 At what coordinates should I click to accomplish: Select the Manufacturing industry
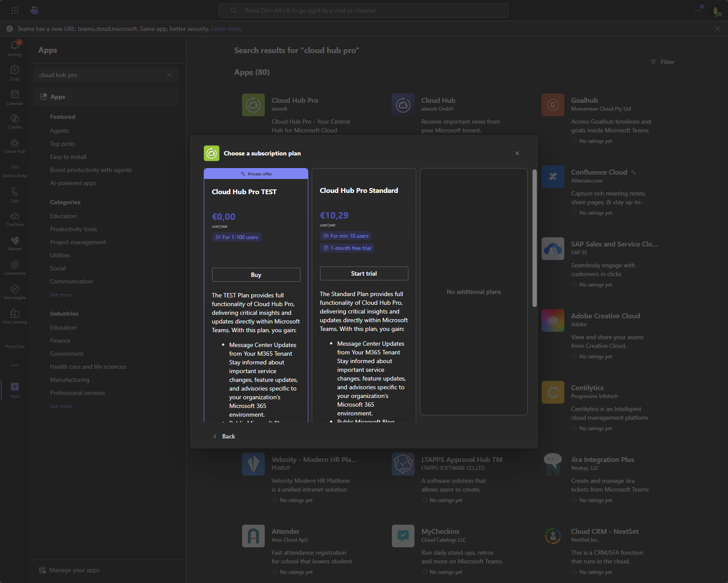pyautogui.click(x=70, y=380)
